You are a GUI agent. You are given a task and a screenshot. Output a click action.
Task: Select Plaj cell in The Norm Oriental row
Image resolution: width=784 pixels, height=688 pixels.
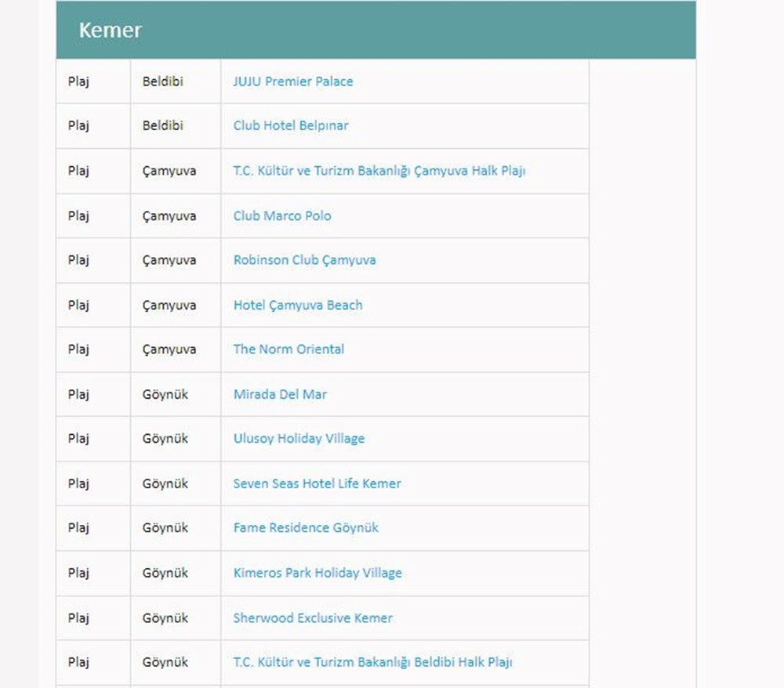tap(78, 349)
